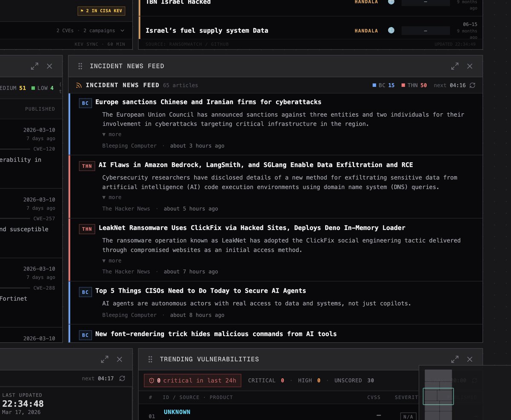Expand more under the Amazon Bedrock article

(112, 197)
